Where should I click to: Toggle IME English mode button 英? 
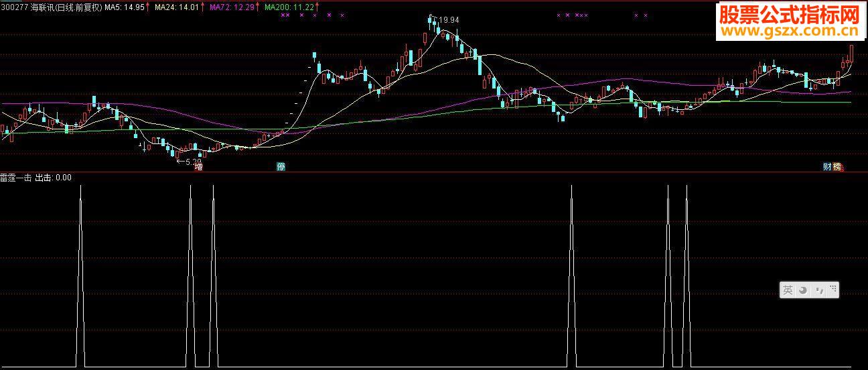(x=788, y=290)
